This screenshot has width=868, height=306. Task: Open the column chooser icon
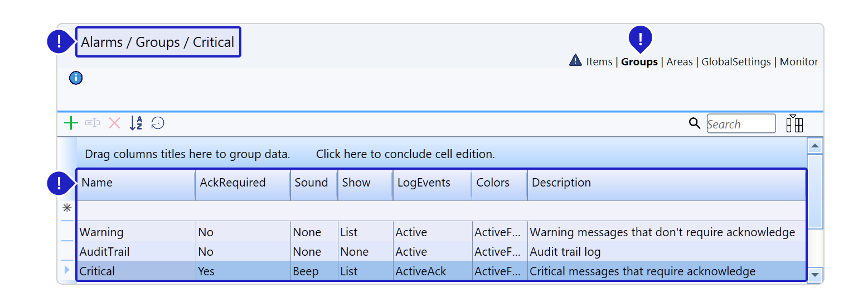(794, 123)
